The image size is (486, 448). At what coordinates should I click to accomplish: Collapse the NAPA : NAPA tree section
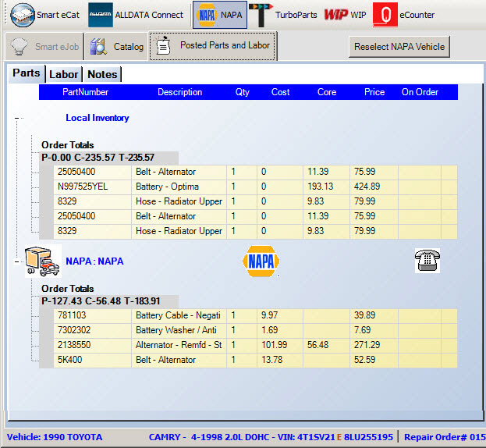(17, 261)
